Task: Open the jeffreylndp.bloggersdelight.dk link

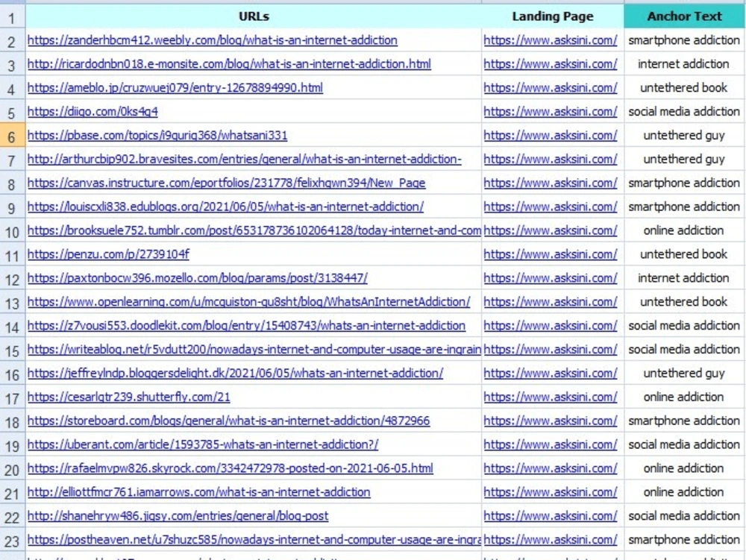Action: [x=235, y=373]
